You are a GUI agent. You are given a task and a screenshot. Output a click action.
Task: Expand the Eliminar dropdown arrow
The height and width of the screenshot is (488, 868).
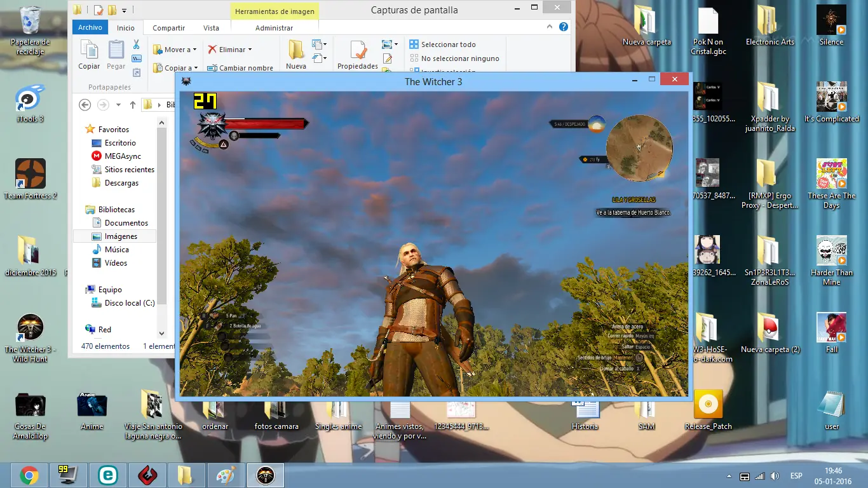click(x=250, y=50)
